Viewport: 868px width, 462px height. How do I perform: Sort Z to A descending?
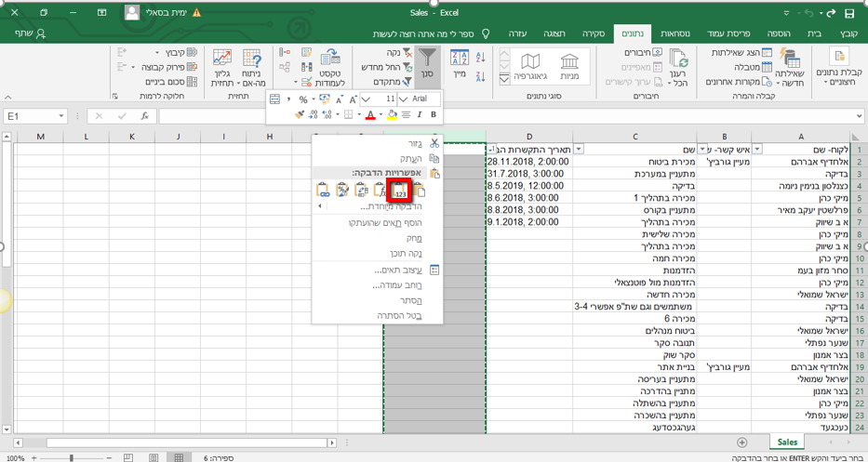[x=480, y=76]
